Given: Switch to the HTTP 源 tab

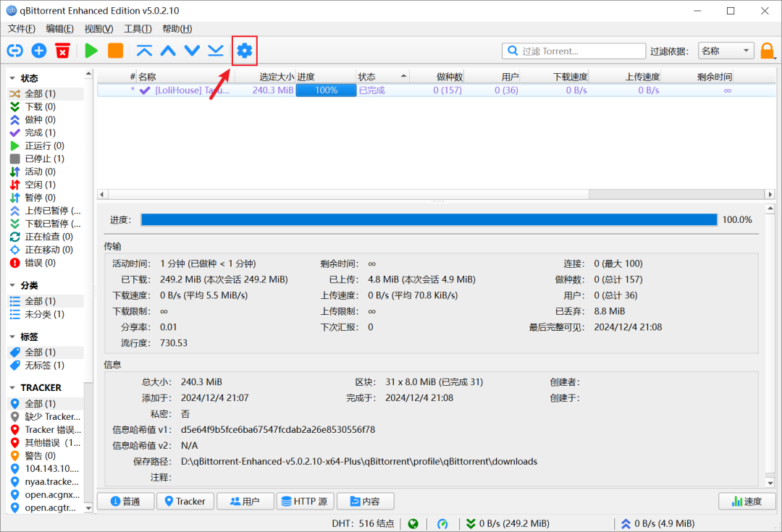Looking at the screenshot, I should point(305,501).
